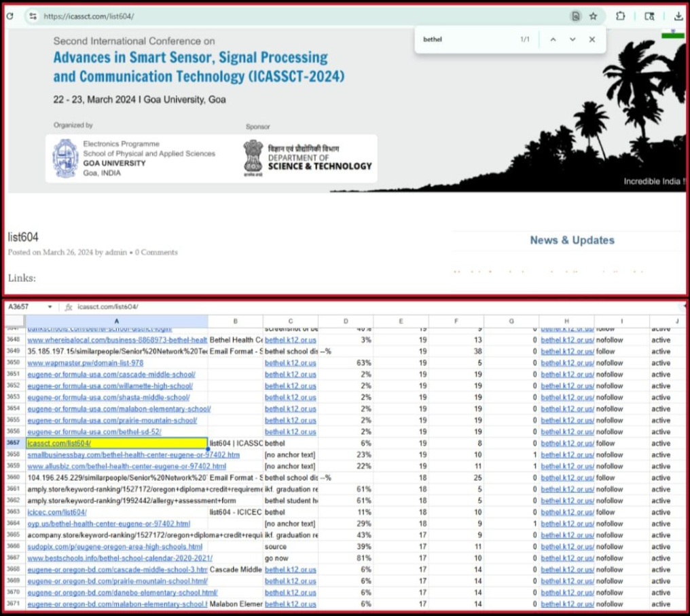Open sudopix.com eugene-oregon-area-high-schools link
The width and height of the screenshot is (690, 616).
click(115, 547)
